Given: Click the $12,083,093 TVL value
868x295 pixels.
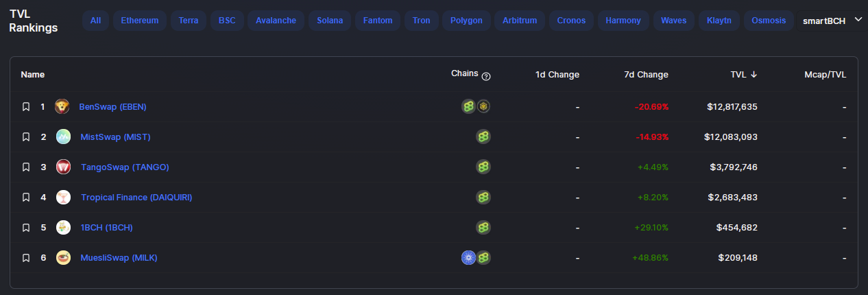Looking at the screenshot, I should click(731, 137).
